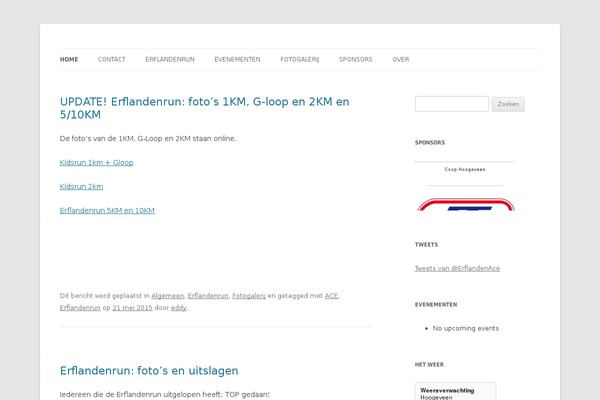Open the Tweets van @ErflandenAce link
Screen dimensions: 600x400
(457, 268)
